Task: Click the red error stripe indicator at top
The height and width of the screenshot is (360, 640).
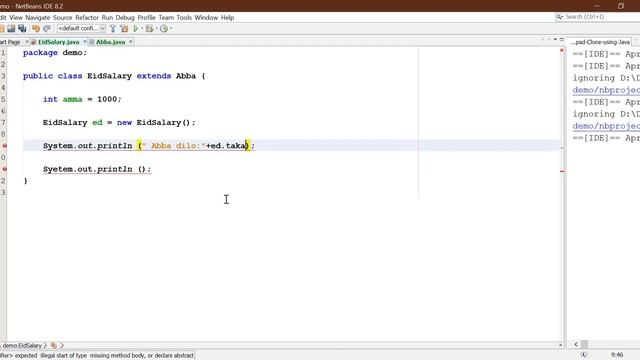Action: (562, 50)
